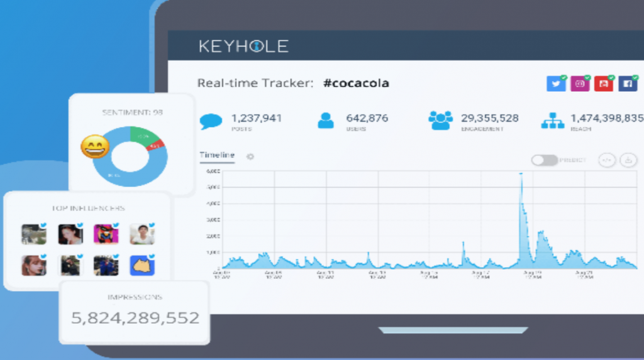The height and width of the screenshot is (360, 644).
Task: Select the Timeline tab
Action: [217, 155]
